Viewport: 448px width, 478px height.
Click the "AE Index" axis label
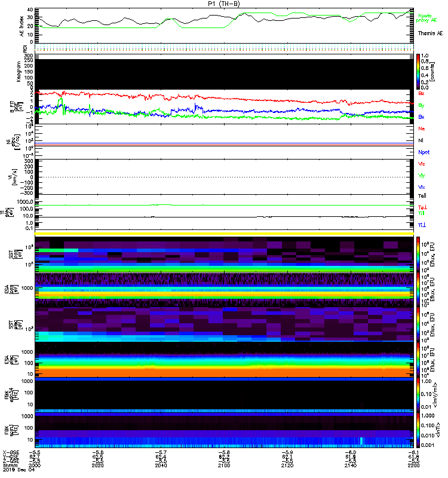[22, 26]
